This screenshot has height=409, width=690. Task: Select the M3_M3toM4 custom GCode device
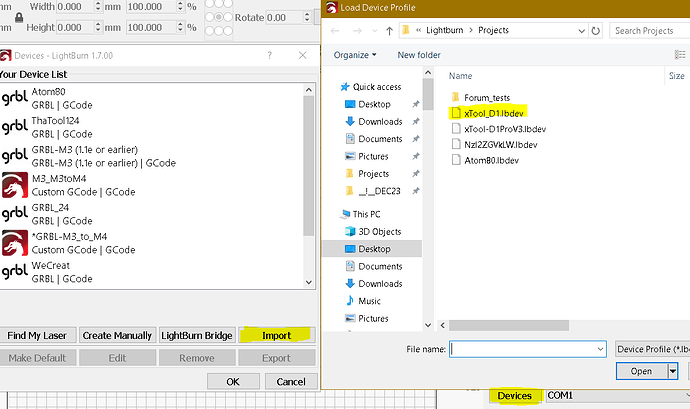[x=151, y=185]
